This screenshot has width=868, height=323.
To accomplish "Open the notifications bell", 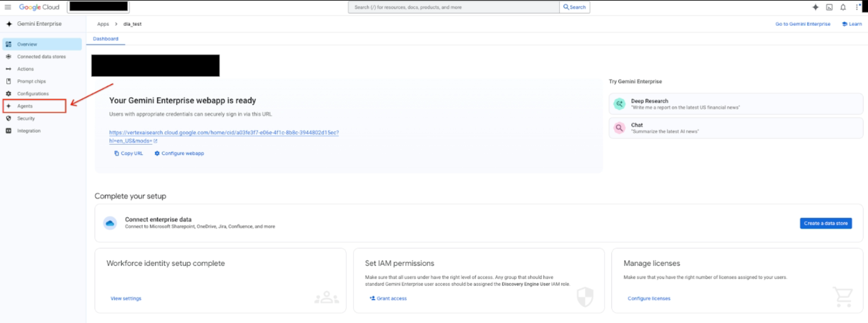I will (843, 8).
